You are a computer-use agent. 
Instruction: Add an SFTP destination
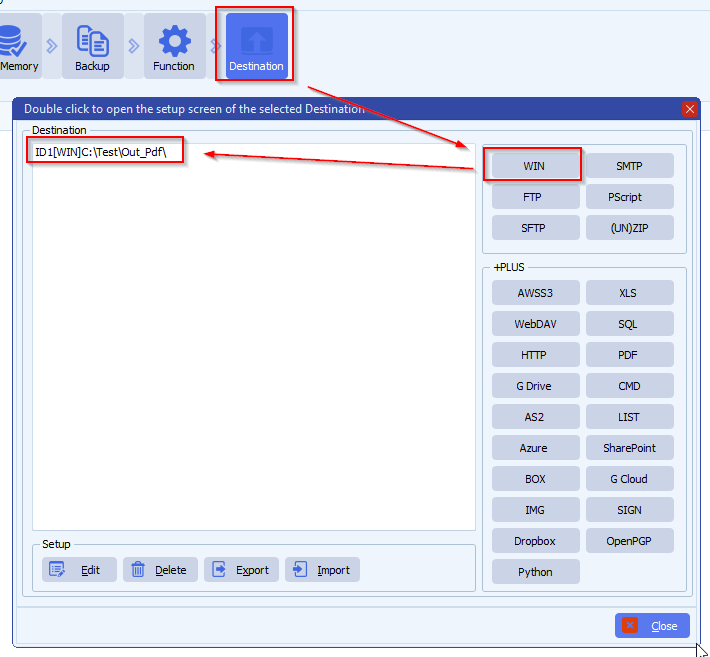click(x=536, y=228)
